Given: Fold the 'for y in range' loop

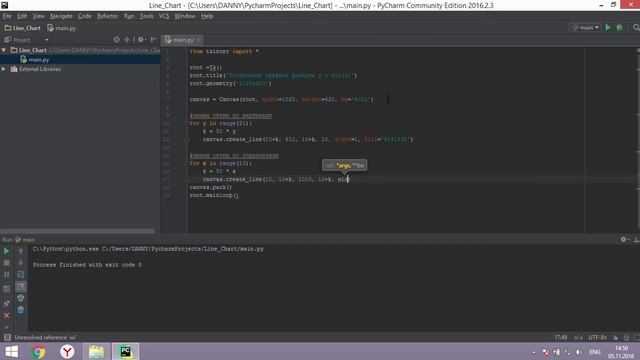Looking at the screenshot, I should coord(188,123).
